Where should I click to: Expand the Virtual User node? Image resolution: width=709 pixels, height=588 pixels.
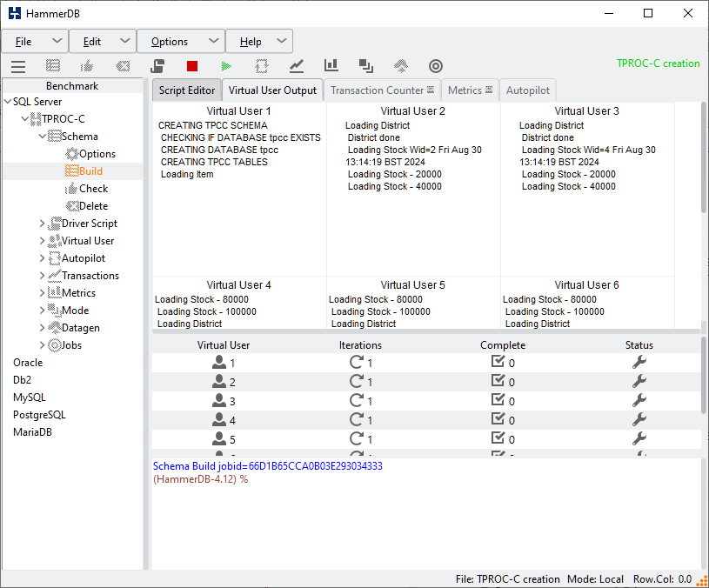click(x=42, y=240)
